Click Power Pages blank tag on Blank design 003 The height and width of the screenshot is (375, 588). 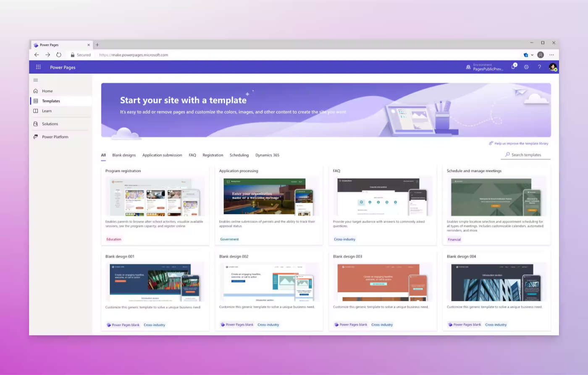tap(351, 325)
